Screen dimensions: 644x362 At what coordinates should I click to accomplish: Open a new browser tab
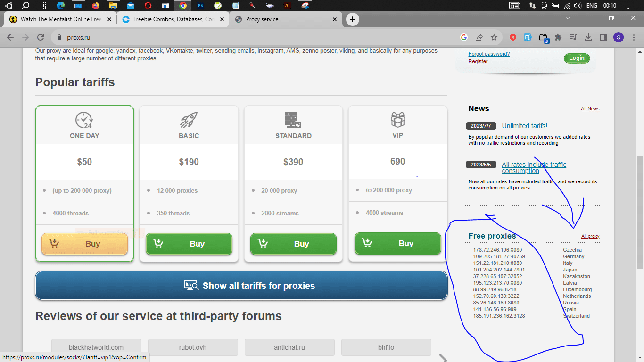(x=353, y=19)
